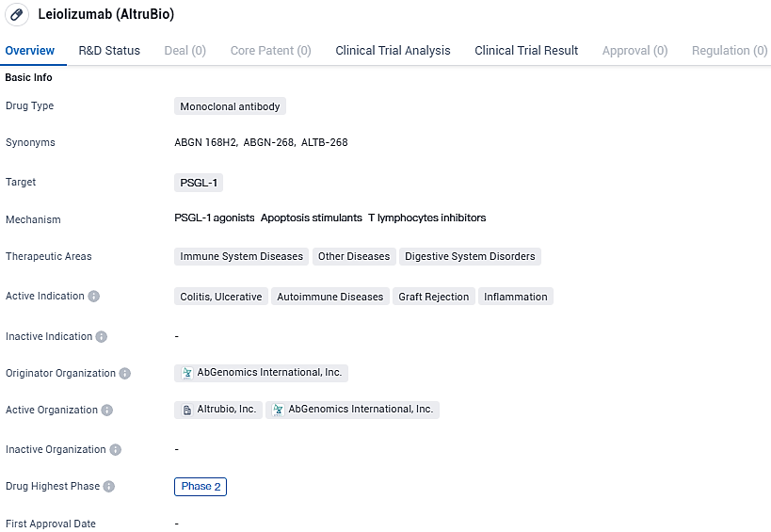This screenshot has width=771, height=532.
Task: Click the Altrubio, Inc. organization logo icon
Action: click(x=186, y=411)
